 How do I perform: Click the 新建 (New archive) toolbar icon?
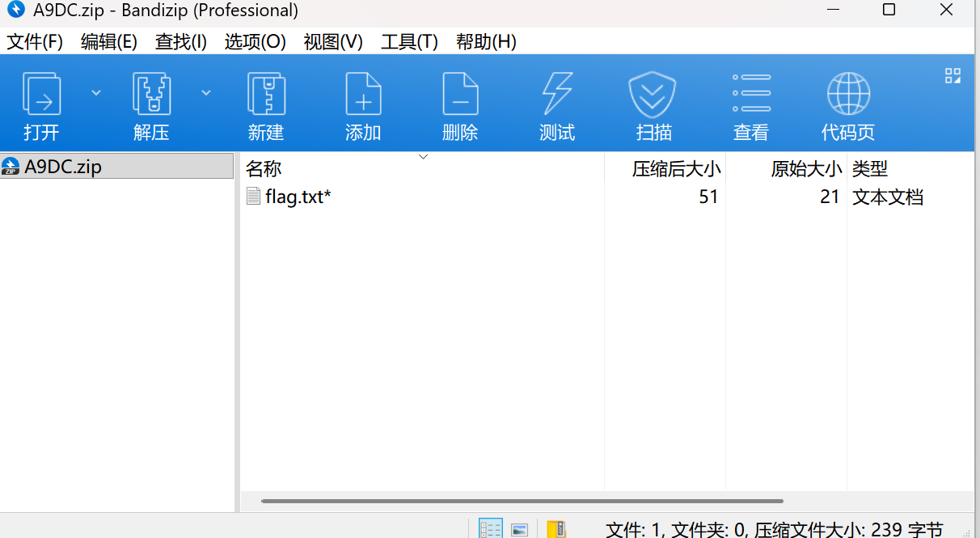click(266, 94)
